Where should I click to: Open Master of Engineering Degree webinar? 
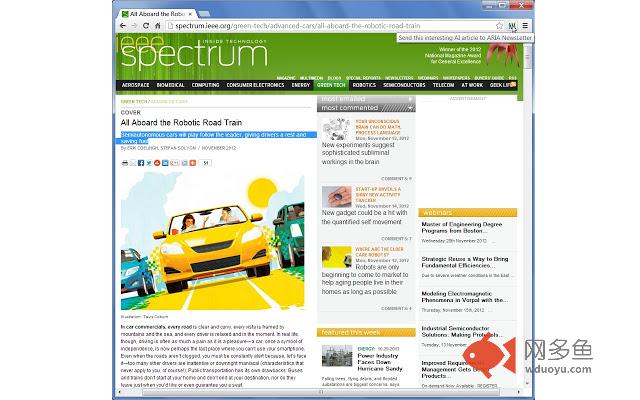click(x=462, y=227)
